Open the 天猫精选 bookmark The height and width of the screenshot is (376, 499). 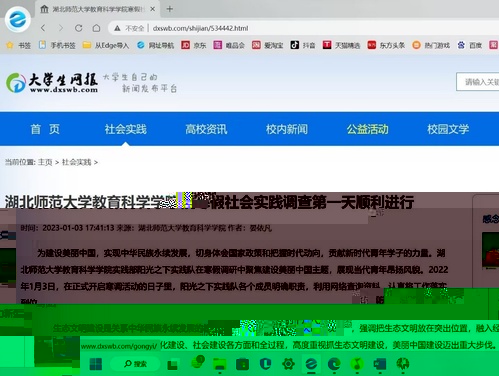pyautogui.click(x=341, y=45)
